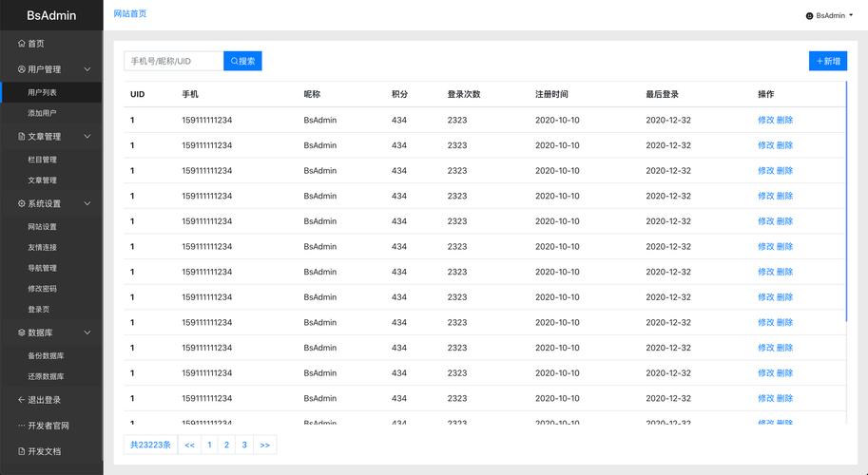Click the UID column header
This screenshot has height=475, width=868.
(137, 94)
